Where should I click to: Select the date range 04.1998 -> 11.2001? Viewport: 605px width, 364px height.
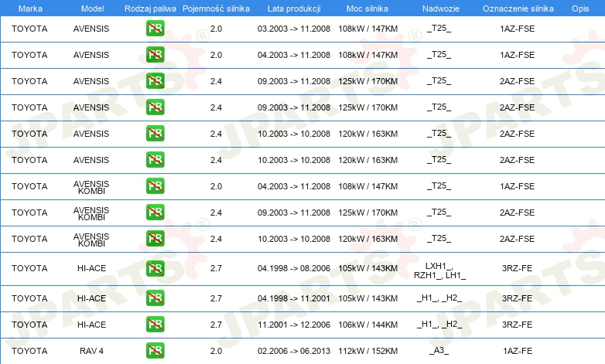(x=294, y=298)
